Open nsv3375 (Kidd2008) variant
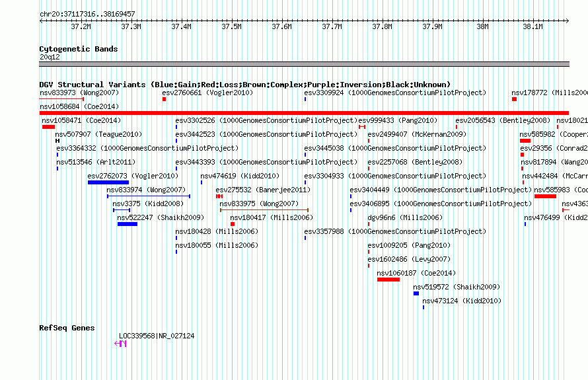The width and height of the screenshot is (588, 380). coord(148,204)
